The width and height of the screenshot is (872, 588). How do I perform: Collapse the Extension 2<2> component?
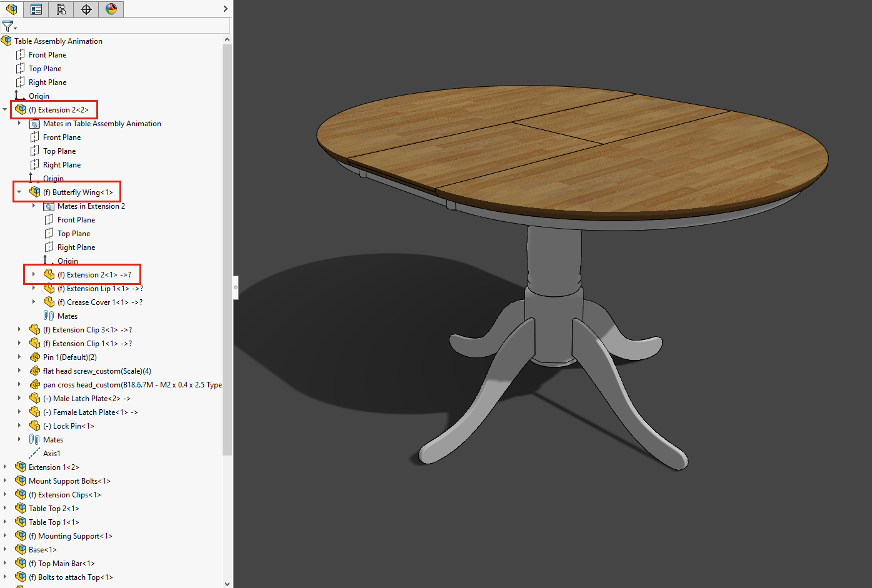coord(6,109)
